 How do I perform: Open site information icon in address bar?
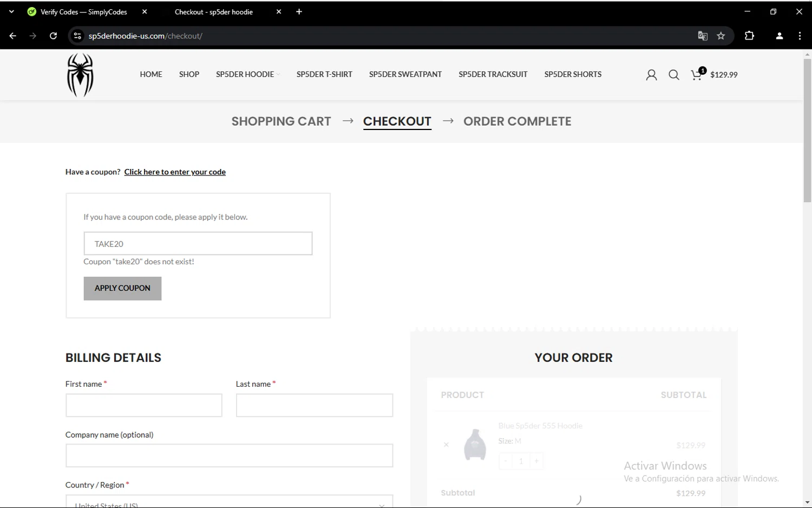pos(77,36)
